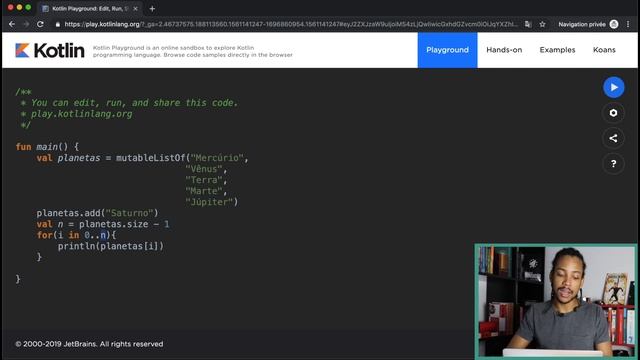This screenshot has height=360, width=640.
Task: Click the JetBrains copyright footer text
Action: [x=89, y=344]
